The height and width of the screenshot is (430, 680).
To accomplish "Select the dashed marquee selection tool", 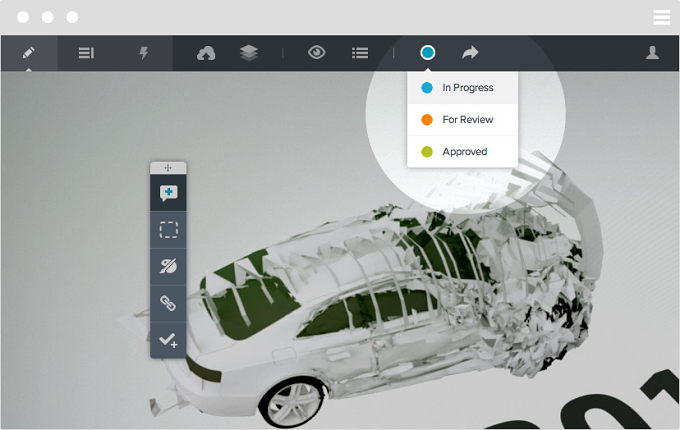I will [x=168, y=230].
